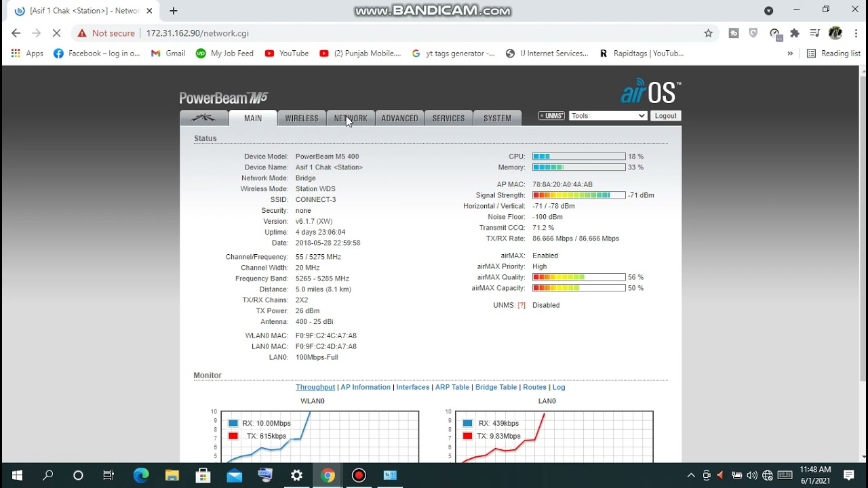Bookmark this page with star icon
This screenshot has width=868, height=488.
tap(709, 33)
